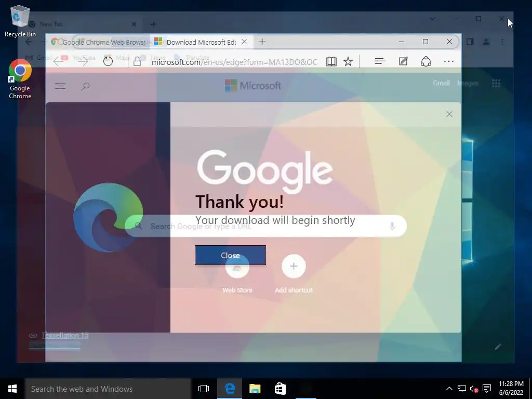This screenshot has width=532, height=399.
Task: Start voice search with microphone icon
Action: click(x=392, y=226)
